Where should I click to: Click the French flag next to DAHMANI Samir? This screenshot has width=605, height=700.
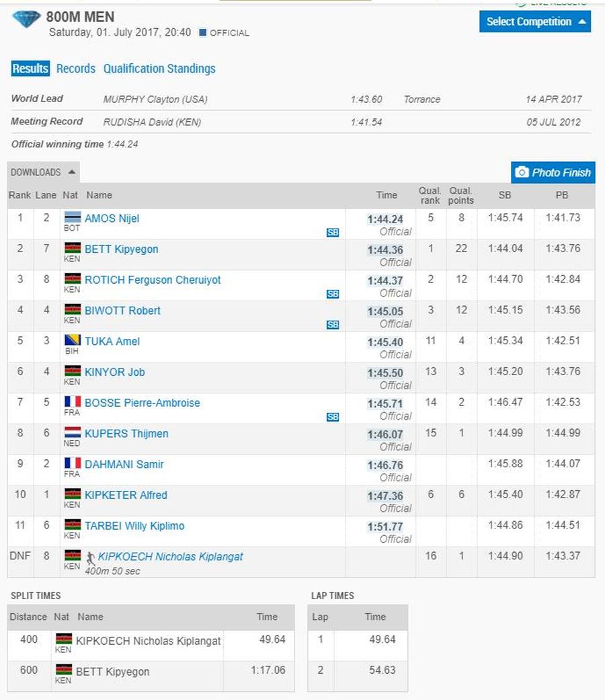(73, 464)
